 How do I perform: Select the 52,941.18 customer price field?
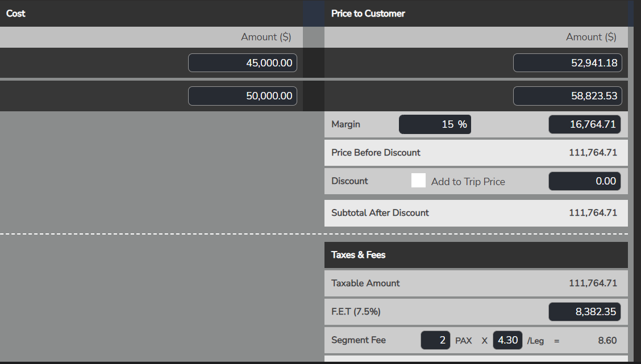pos(567,63)
